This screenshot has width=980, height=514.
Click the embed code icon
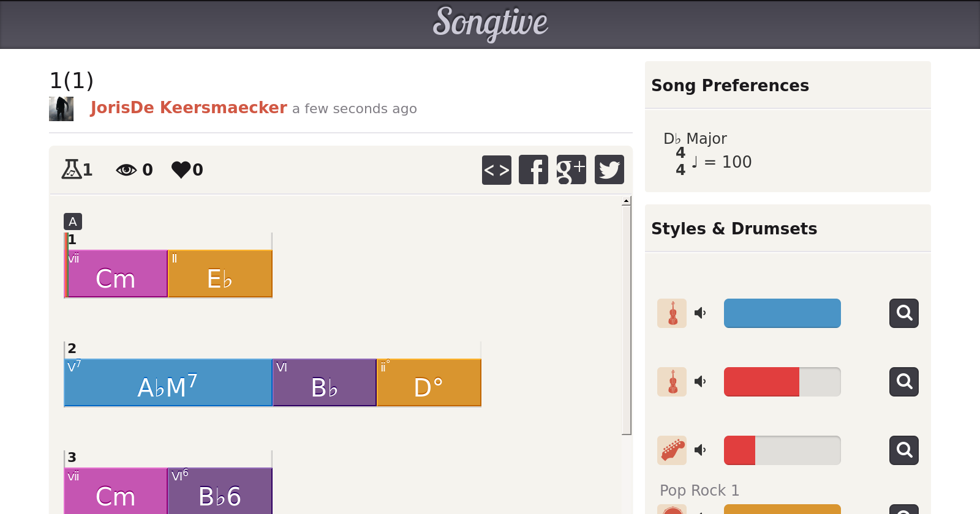point(496,169)
